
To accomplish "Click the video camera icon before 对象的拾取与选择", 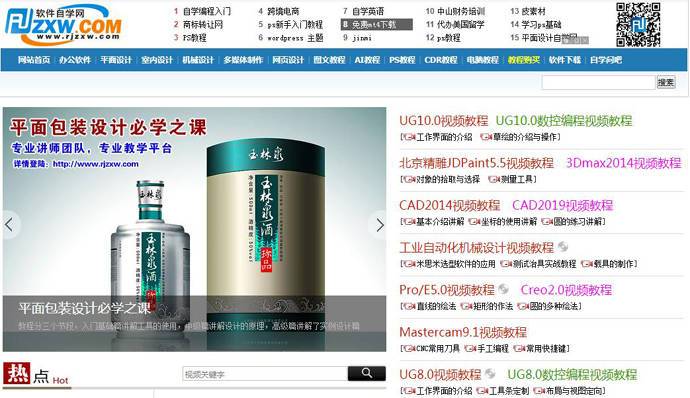I will [x=409, y=179].
